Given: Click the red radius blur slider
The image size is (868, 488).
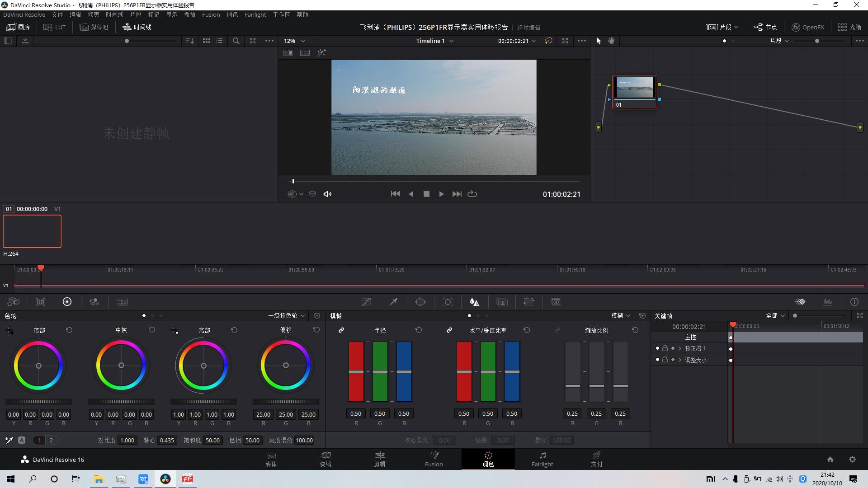Looking at the screenshot, I should click(356, 371).
